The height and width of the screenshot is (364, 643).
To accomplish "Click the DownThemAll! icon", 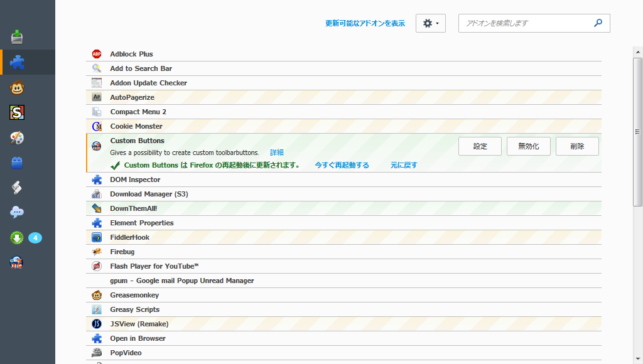I will pos(97,208).
